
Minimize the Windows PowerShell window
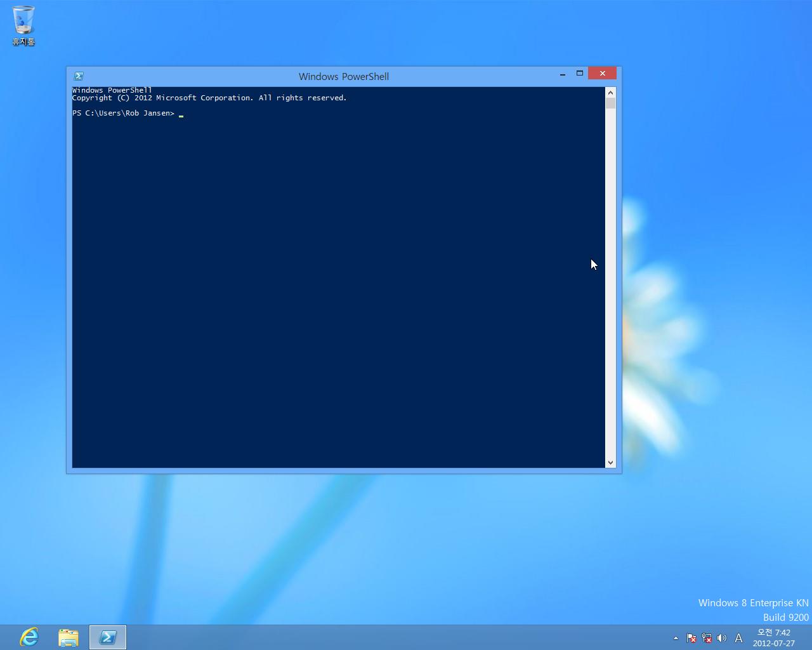click(563, 74)
